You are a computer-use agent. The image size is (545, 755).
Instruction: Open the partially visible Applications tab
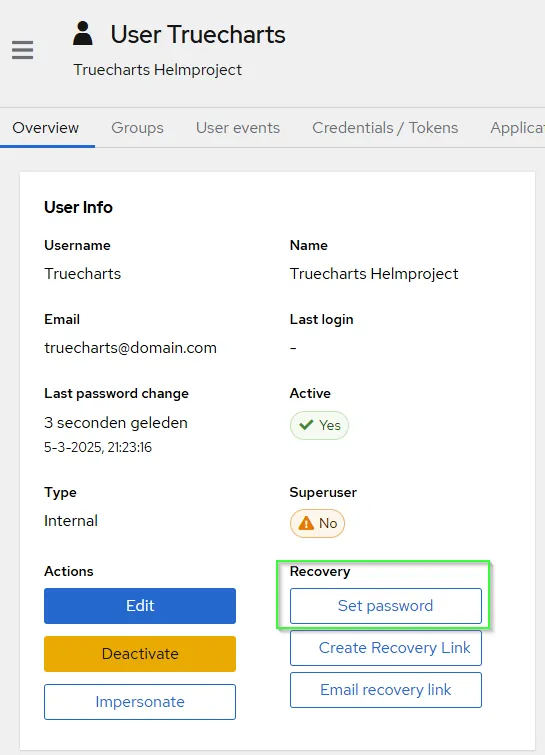pyautogui.click(x=517, y=128)
